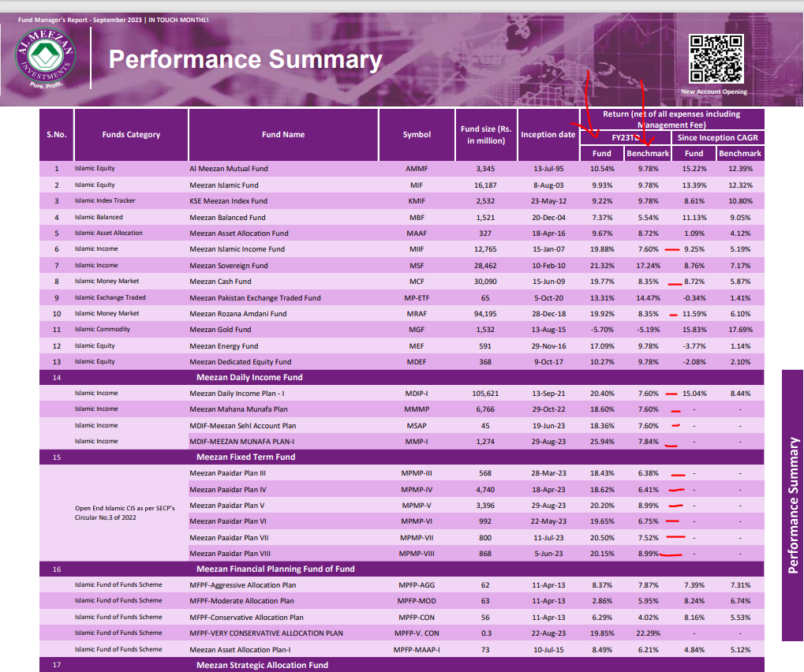
Task: Select 'Meezan Daily Income Plan - I' name
Action: [x=237, y=394]
